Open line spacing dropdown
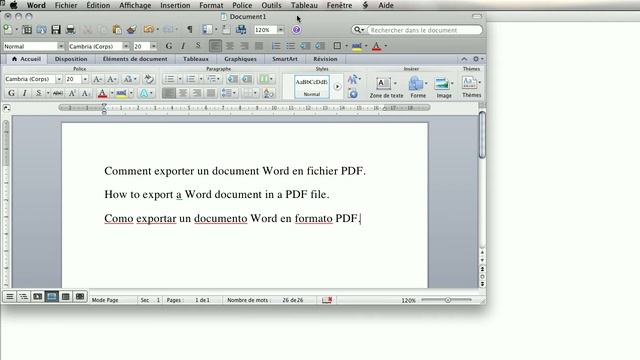This screenshot has width=640, height=360. pyautogui.click(x=229, y=93)
